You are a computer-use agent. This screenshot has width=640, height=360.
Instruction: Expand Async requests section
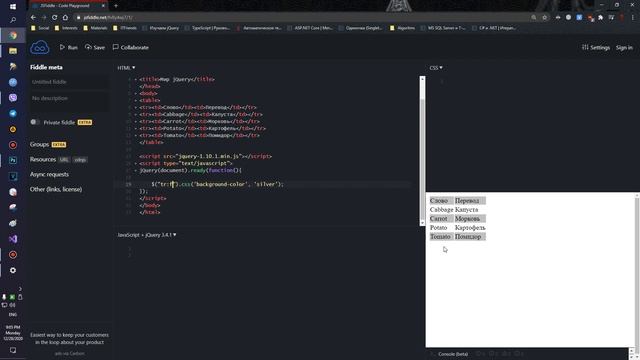tap(49, 174)
